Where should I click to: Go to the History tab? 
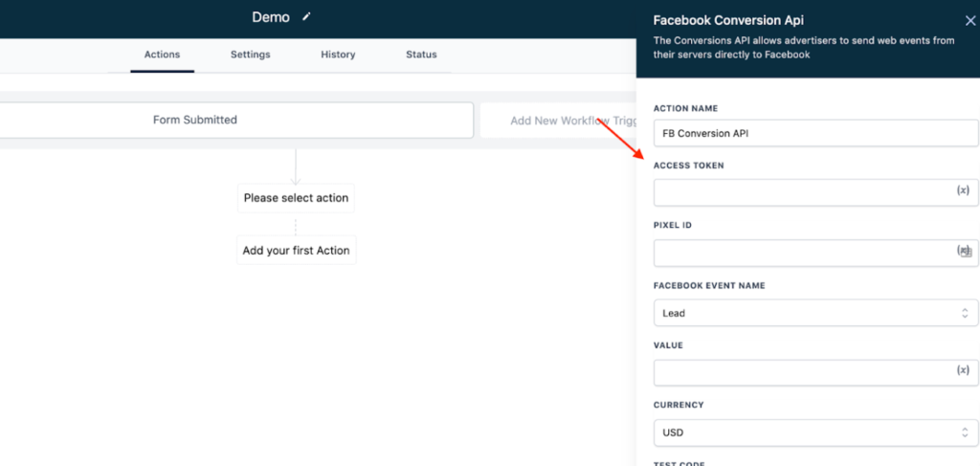338,55
